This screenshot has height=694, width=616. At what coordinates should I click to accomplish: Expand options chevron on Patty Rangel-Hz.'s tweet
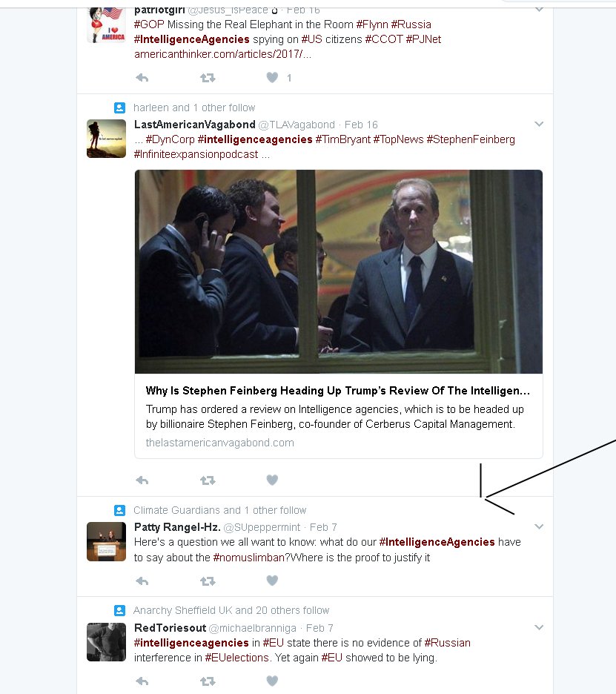click(539, 526)
